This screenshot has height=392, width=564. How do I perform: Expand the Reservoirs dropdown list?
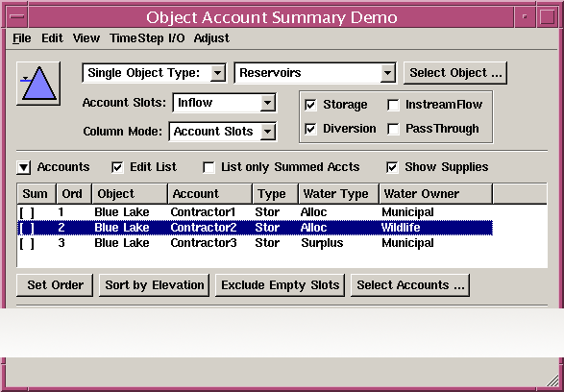[x=315, y=73]
